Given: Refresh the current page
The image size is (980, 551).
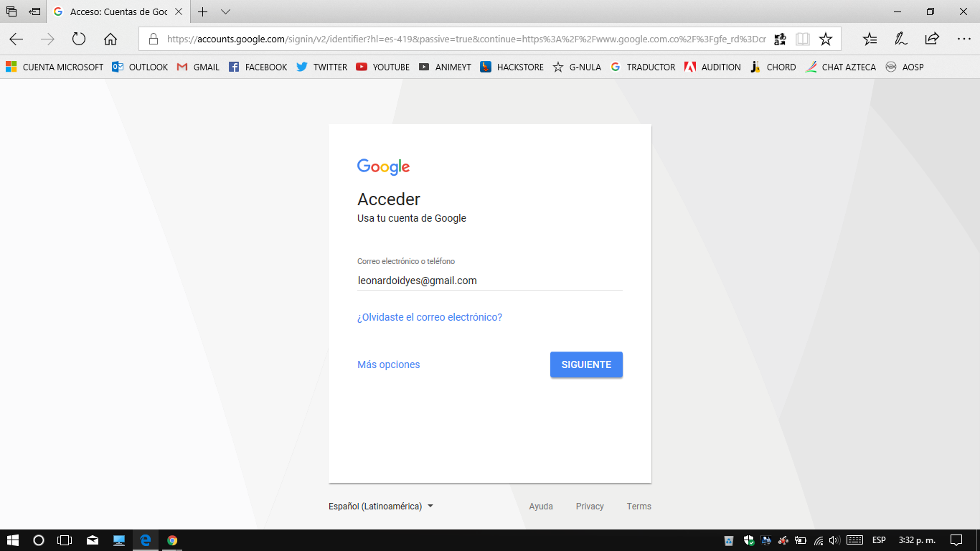Looking at the screenshot, I should pos(79,39).
